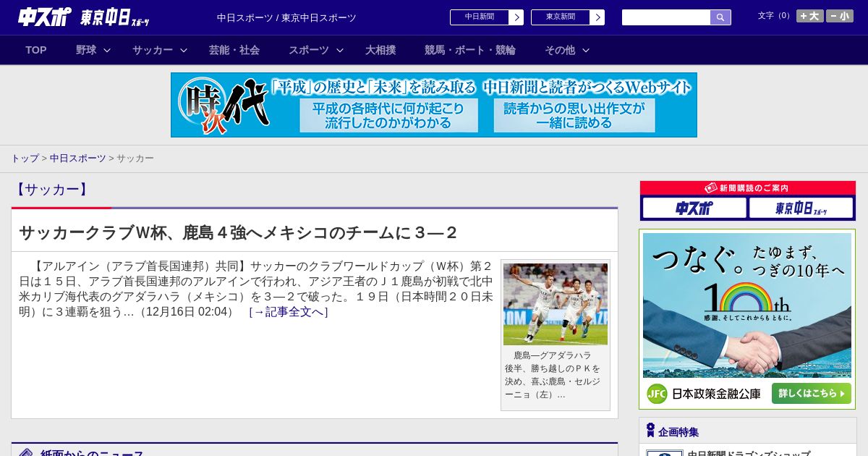Open the Kashima players celebration photo

pos(556,304)
